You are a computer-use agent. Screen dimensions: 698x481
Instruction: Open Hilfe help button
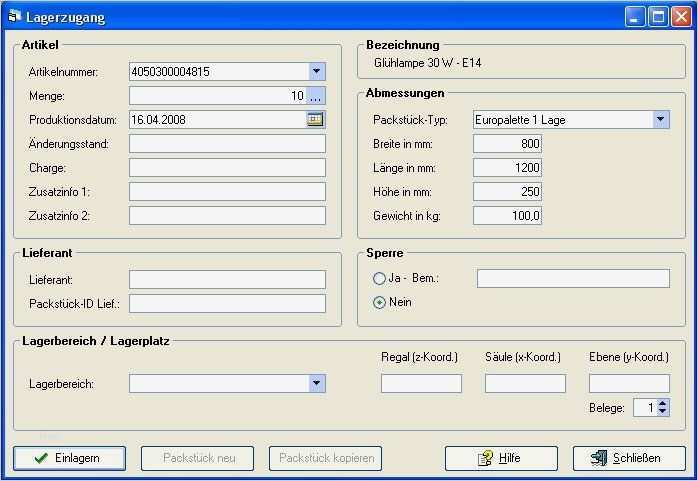click(501, 458)
